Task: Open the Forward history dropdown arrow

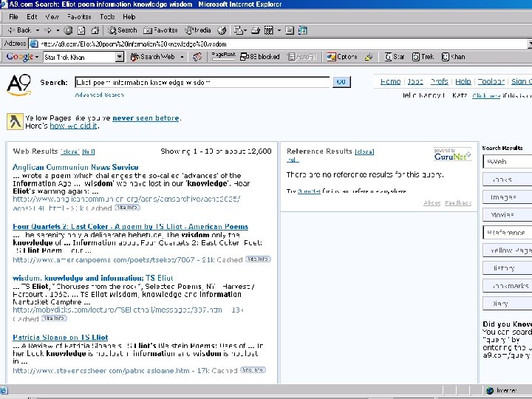Action: point(58,30)
